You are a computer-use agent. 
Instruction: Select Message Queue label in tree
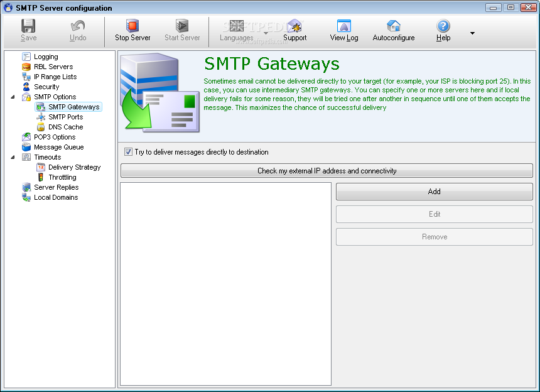(58, 147)
